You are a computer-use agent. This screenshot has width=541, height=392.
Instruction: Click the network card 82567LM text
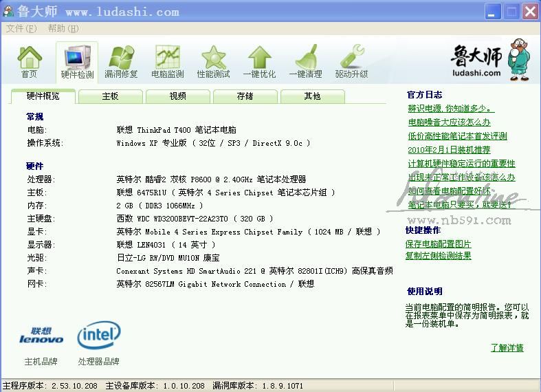(x=215, y=284)
